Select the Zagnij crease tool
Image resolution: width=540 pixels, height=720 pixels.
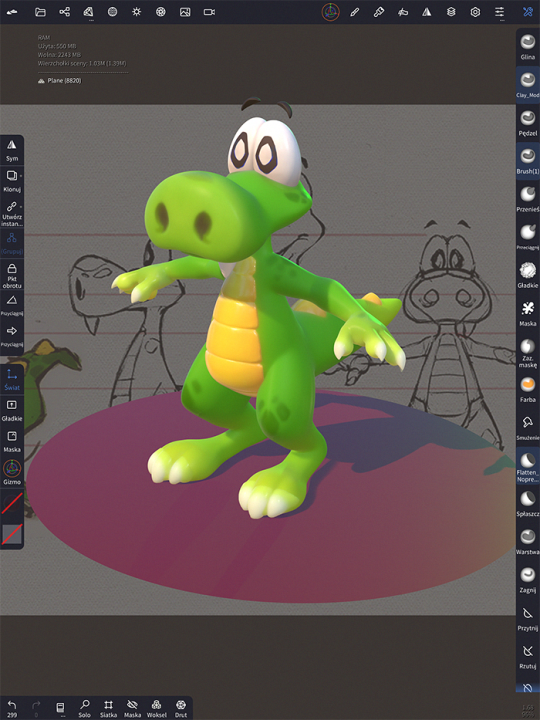(528, 580)
